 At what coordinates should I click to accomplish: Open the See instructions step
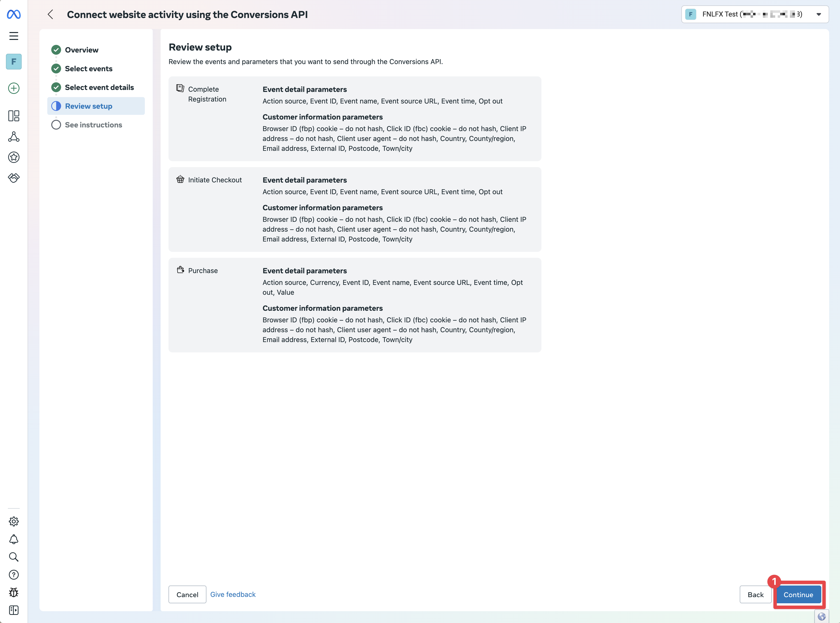point(93,125)
